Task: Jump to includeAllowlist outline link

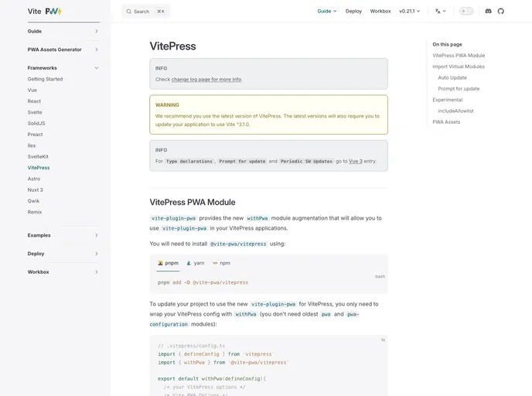Action: (455, 111)
